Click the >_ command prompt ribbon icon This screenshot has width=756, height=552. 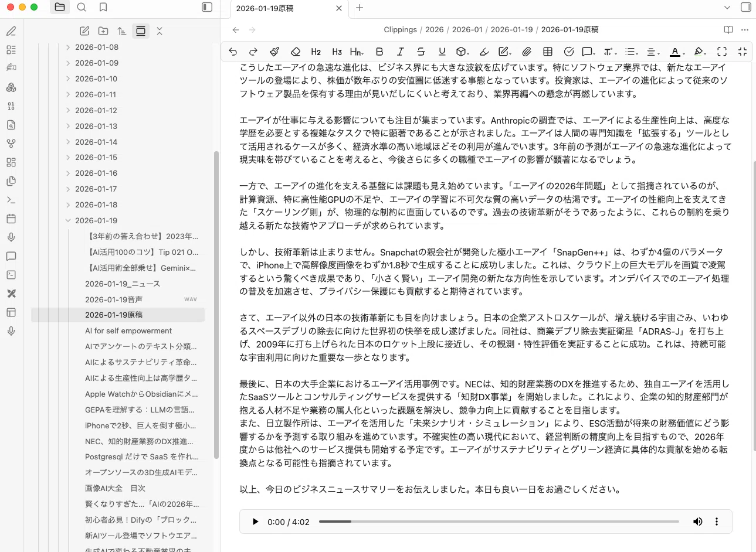(11, 200)
